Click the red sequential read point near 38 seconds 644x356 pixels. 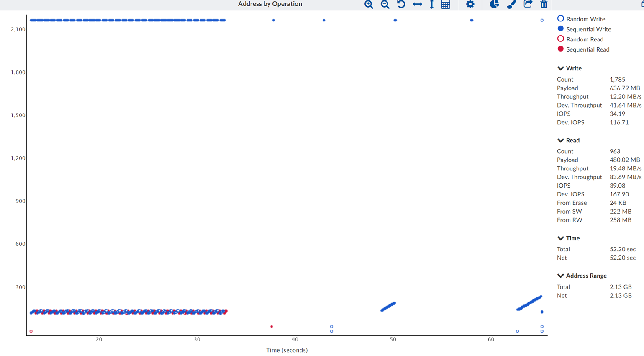click(272, 327)
